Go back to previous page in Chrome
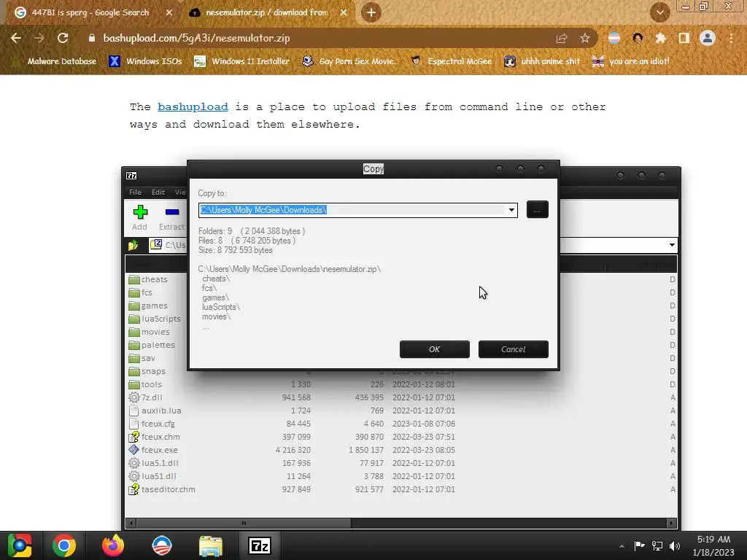747x560 pixels. coord(16,38)
